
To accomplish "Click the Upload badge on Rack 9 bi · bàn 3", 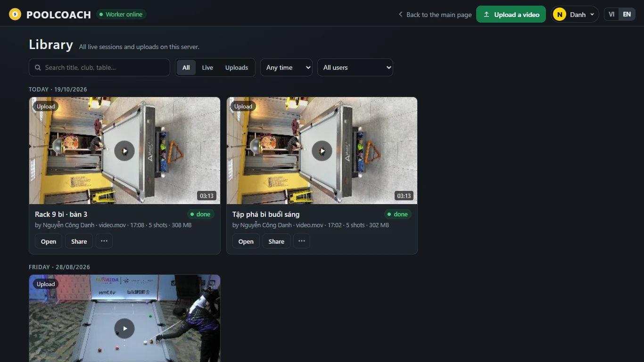I will (x=46, y=107).
